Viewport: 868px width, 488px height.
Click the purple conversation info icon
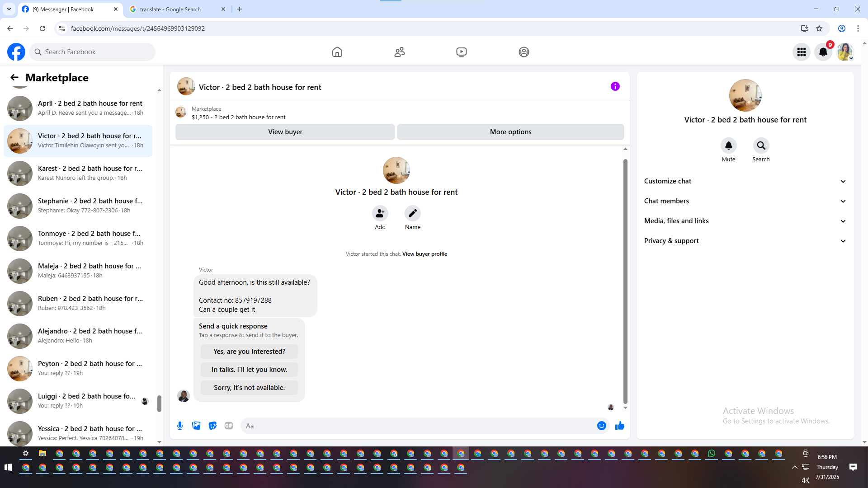tap(615, 86)
